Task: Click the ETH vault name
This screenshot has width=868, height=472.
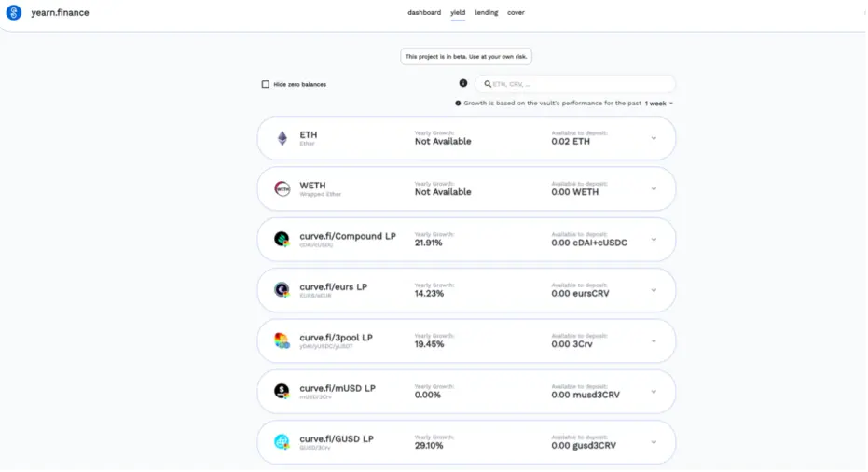Action: (309, 134)
